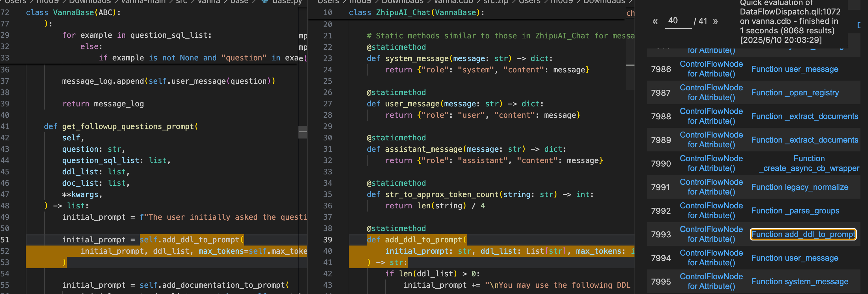Click sticky line for example in question_sql_list
Viewport: 868px width, 294px height.
[137, 35]
